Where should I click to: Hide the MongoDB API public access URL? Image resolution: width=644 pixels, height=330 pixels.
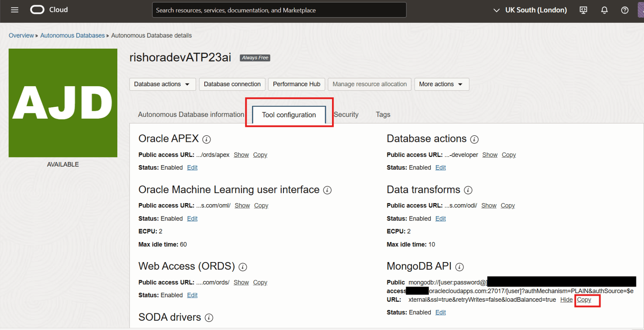[566, 300]
